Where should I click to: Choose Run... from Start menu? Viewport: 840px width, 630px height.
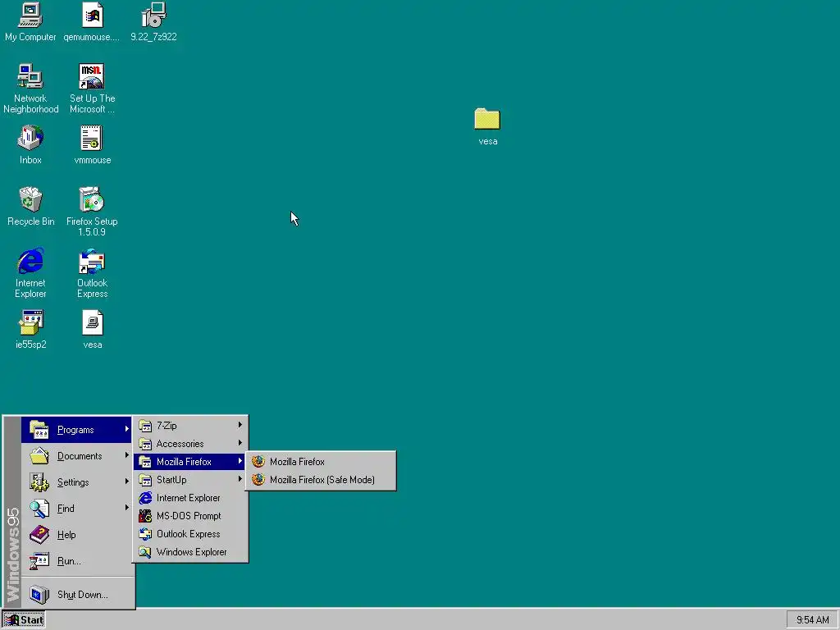pos(77,561)
